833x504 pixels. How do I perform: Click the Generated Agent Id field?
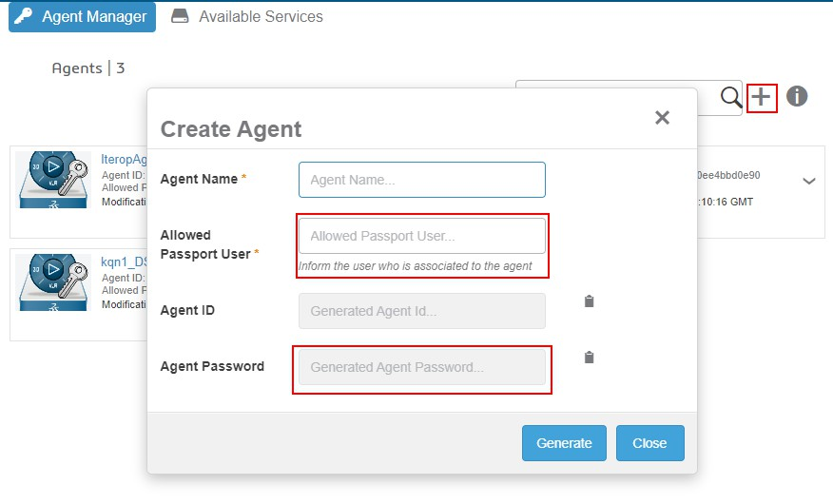pos(422,311)
